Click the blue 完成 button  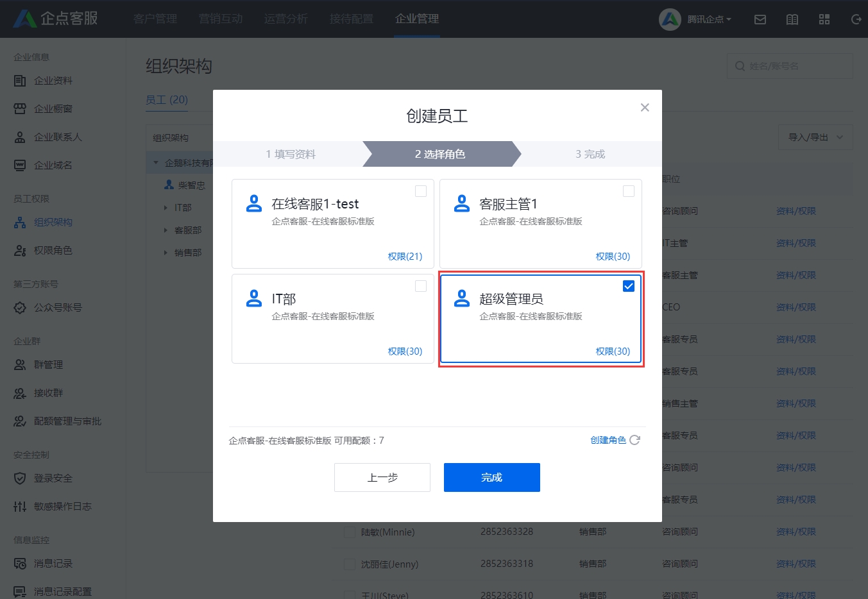coord(492,477)
